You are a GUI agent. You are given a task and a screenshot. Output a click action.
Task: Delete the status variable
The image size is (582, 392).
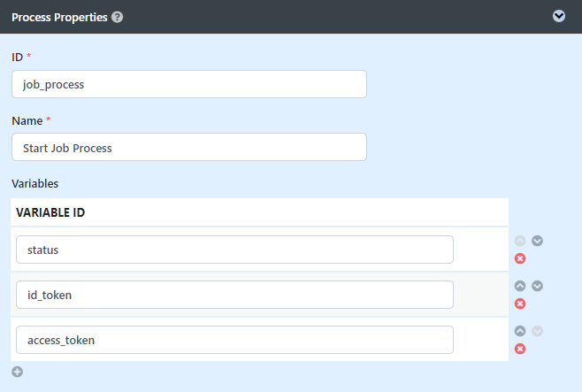(520, 258)
